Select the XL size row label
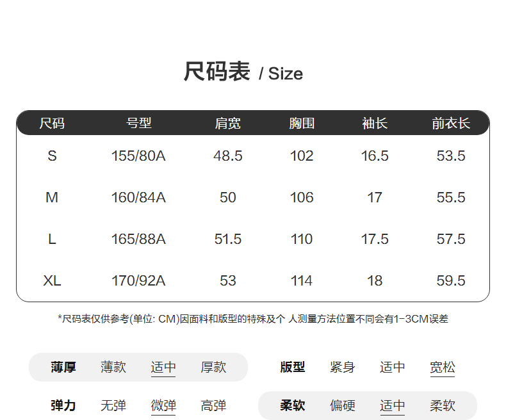The height and width of the screenshot is (420, 506). click(52, 281)
